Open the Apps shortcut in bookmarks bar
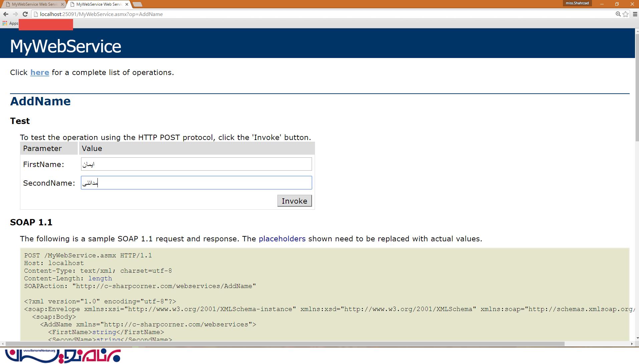The image size is (639, 364). pos(10,23)
